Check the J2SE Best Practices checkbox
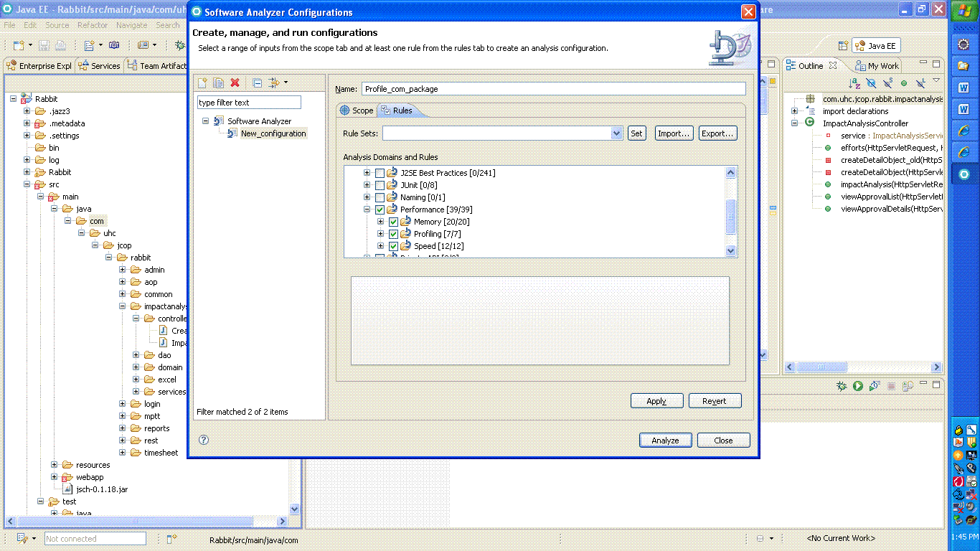 click(x=380, y=173)
